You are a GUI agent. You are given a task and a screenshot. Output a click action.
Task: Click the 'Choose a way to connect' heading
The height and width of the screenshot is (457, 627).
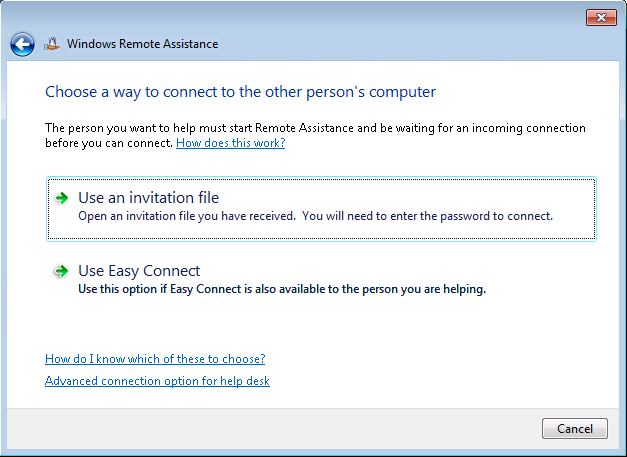pos(240,92)
